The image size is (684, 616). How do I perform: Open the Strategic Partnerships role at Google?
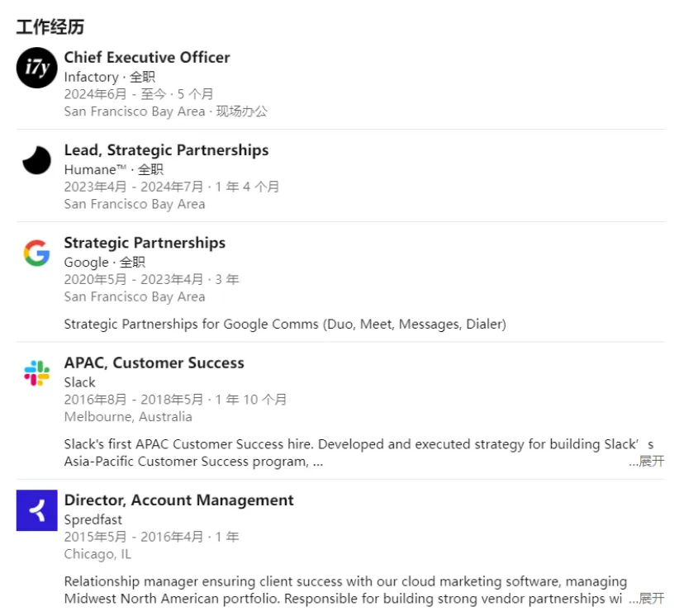click(145, 243)
